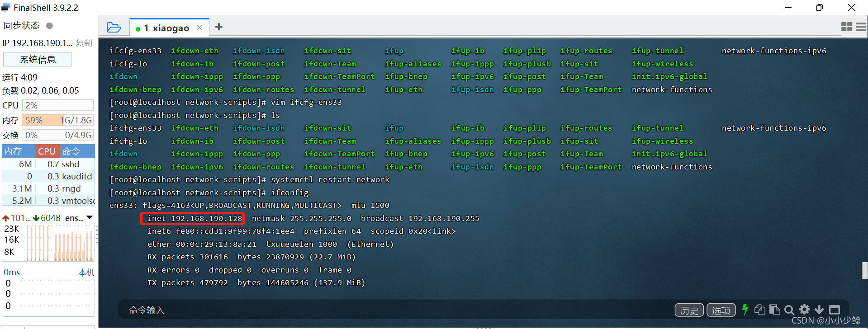Click the sshd process row
Image resolution: width=868 pixels, height=329 pixels.
pos(48,164)
